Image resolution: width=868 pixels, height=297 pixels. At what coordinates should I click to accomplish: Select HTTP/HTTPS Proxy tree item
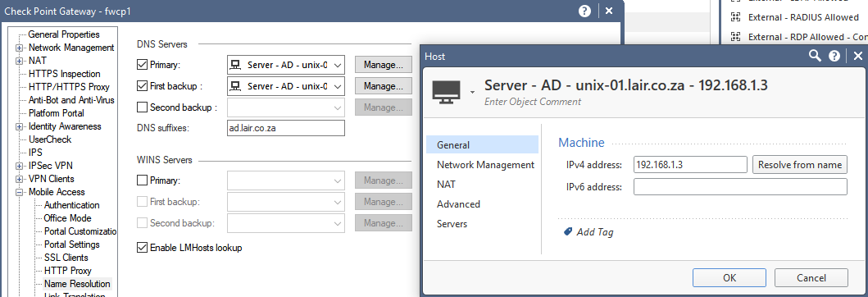pyautogui.click(x=69, y=87)
